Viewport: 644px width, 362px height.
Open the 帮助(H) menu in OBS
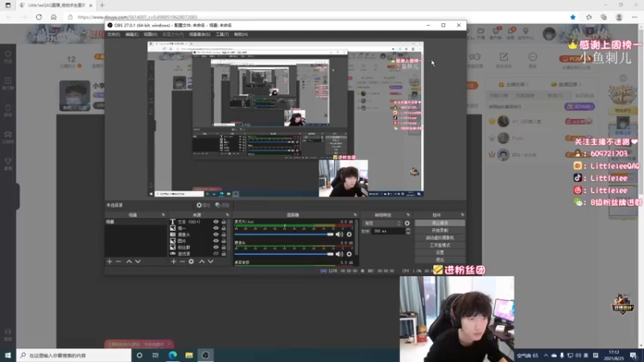(241, 35)
